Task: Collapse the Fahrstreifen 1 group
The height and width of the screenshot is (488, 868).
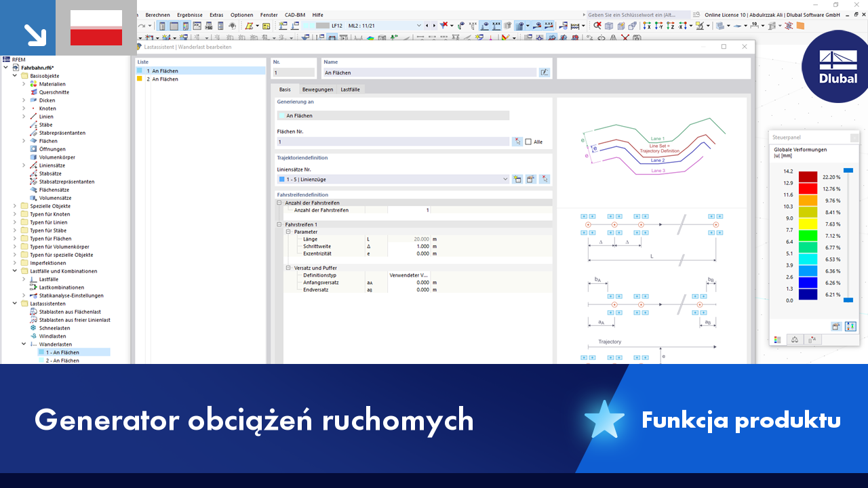Action: (x=279, y=224)
